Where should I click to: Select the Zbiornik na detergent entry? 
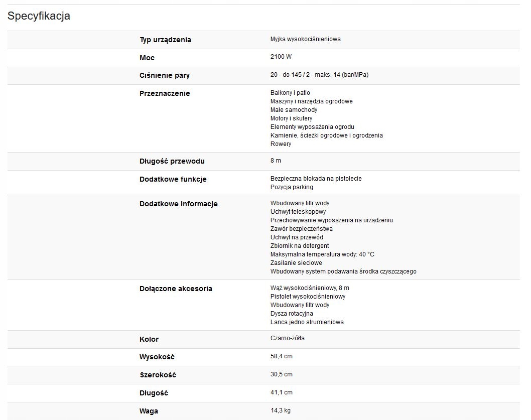[x=300, y=246]
